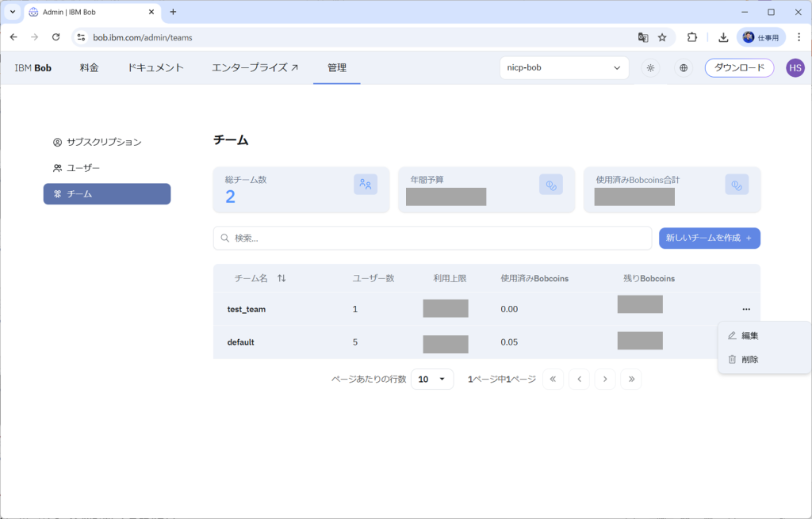The image size is (812, 519).
Task: Go to last page double-chevron
Action: [x=630, y=380]
